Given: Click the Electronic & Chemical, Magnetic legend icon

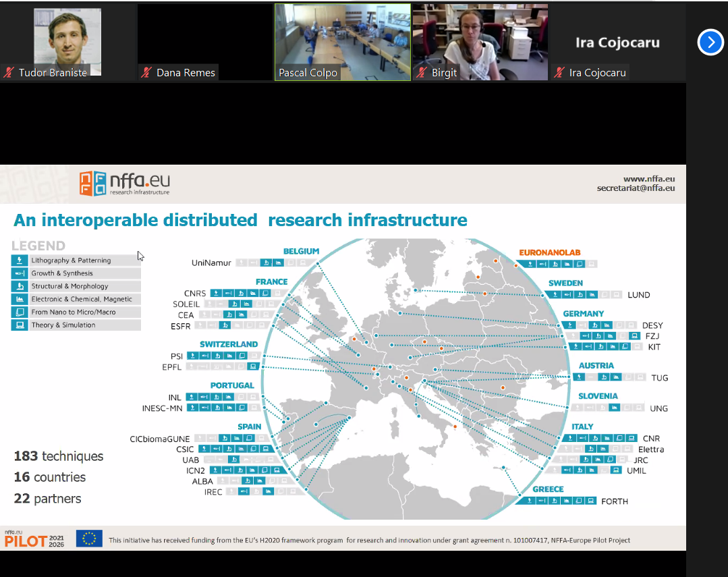Looking at the screenshot, I should pos(20,299).
